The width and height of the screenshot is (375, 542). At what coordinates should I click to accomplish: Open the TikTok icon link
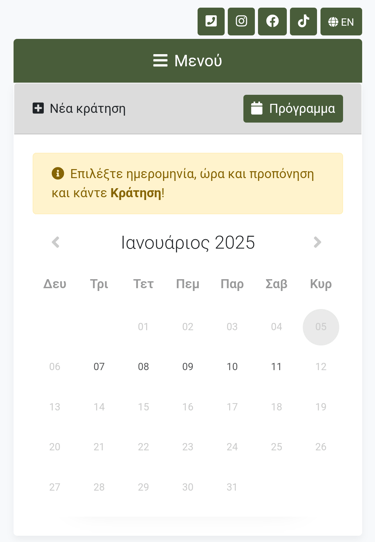[x=303, y=21]
